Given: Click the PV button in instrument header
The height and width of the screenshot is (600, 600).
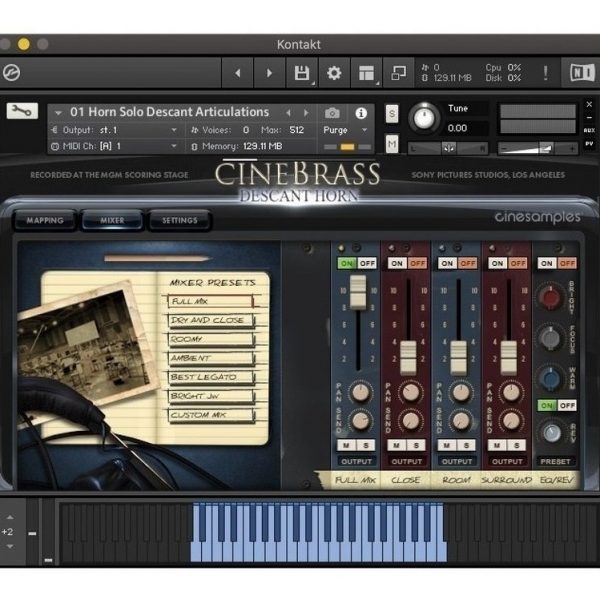Looking at the screenshot, I should pos(589,144).
